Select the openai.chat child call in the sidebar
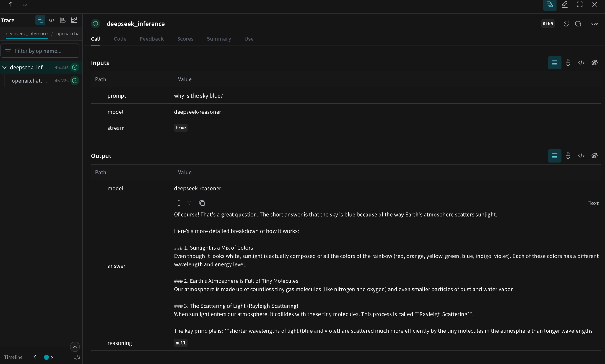The width and height of the screenshot is (605, 364). click(30, 81)
